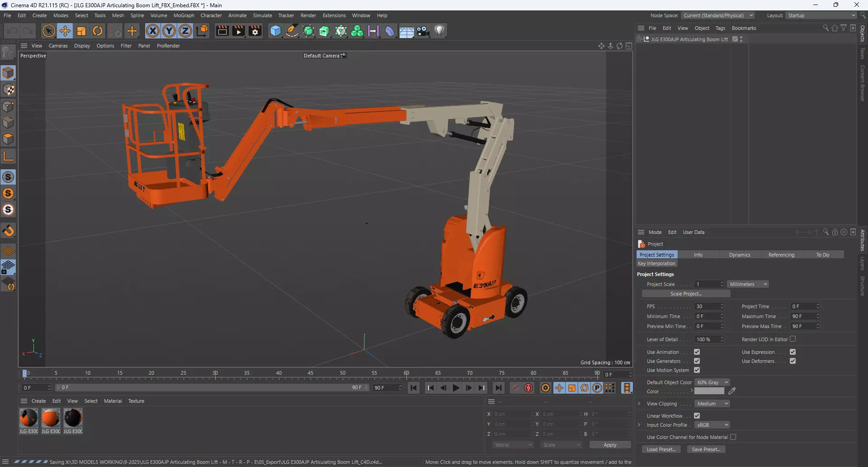Click the project Color swatch
Image resolution: width=868 pixels, height=467 pixels.
tap(709, 391)
